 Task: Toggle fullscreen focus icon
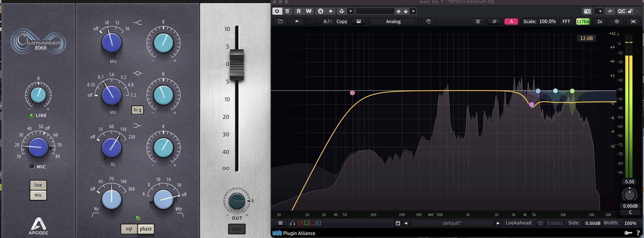point(633,21)
